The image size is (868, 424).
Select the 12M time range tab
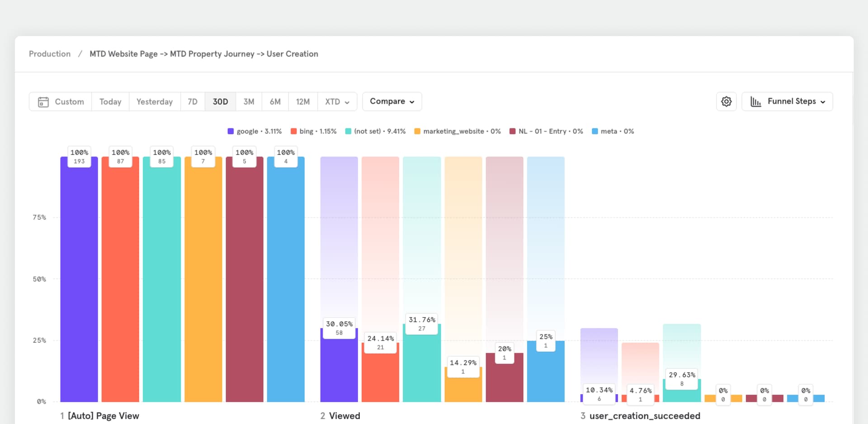click(302, 101)
